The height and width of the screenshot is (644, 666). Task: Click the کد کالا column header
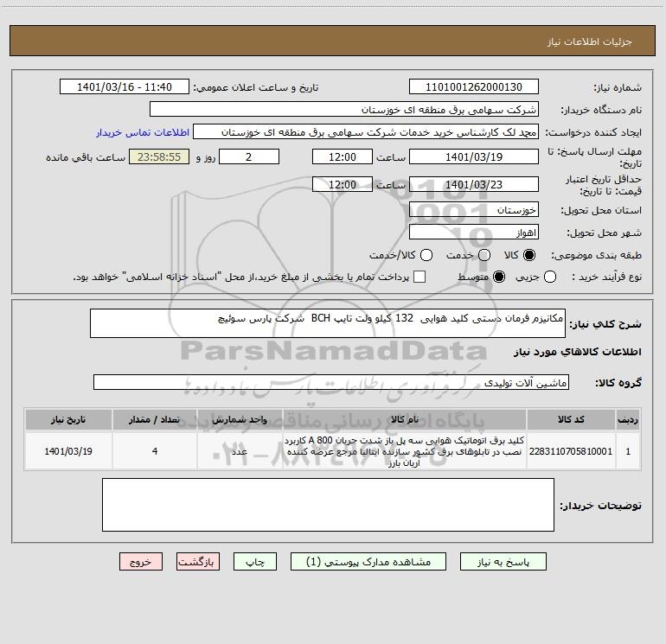click(571, 419)
